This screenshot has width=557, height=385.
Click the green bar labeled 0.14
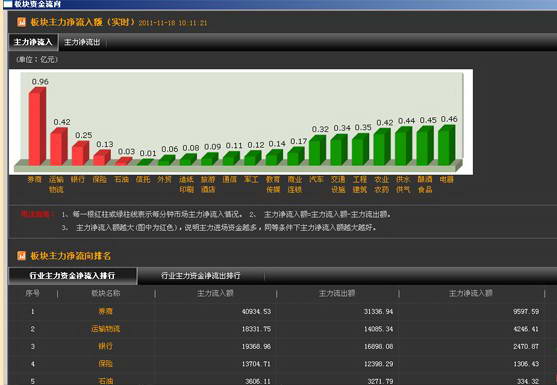(x=275, y=157)
